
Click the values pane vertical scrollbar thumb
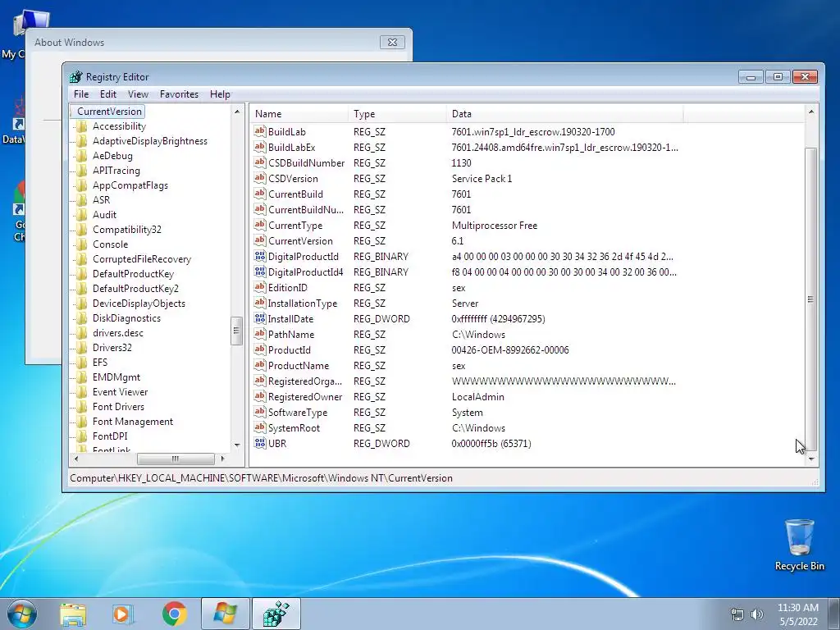811,299
